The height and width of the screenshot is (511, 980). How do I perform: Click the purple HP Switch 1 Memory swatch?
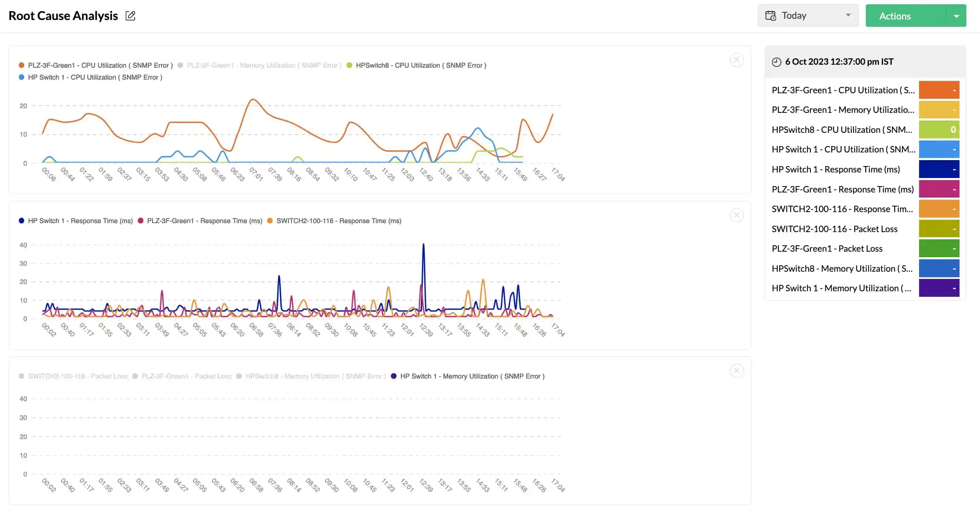pos(939,288)
